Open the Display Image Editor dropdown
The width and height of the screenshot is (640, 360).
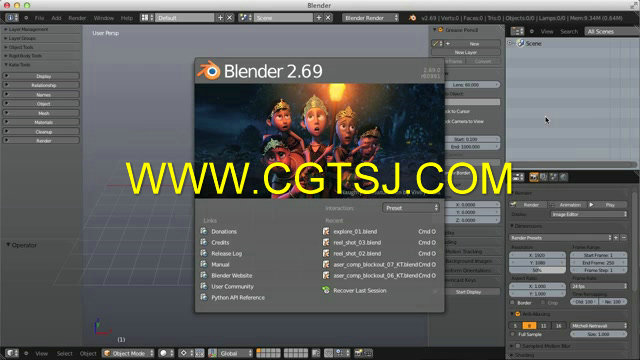coord(589,214)
